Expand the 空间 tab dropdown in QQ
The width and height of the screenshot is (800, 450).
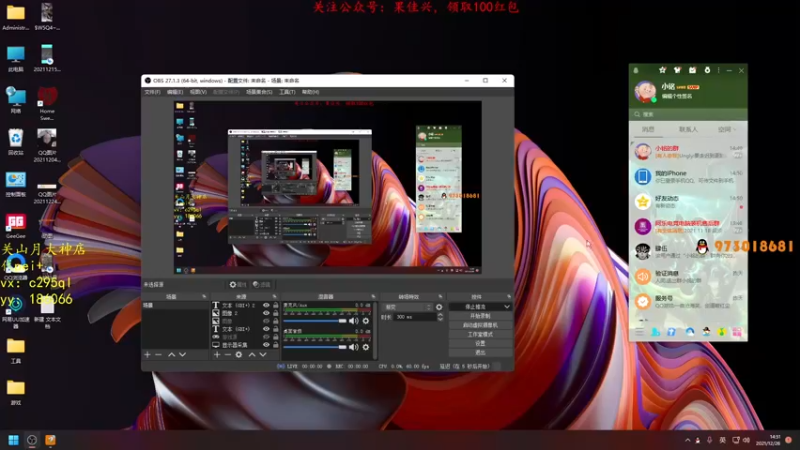coord(735,130)
